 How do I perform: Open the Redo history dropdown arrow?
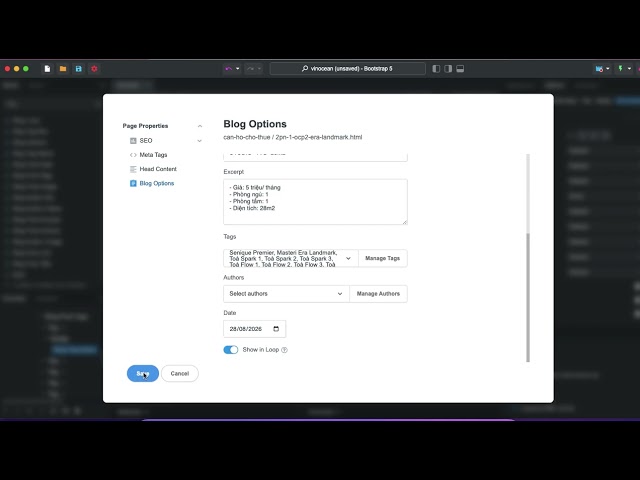(x=259, y=69)
